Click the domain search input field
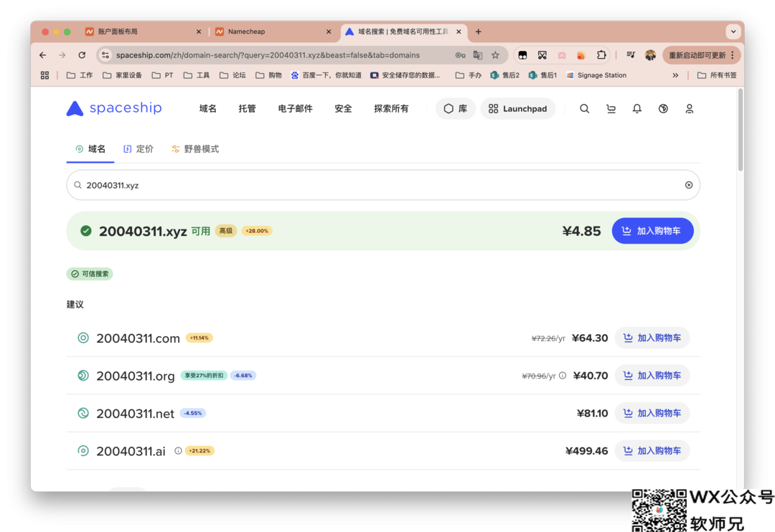This screenshot has height=532, width=775. 383,185
